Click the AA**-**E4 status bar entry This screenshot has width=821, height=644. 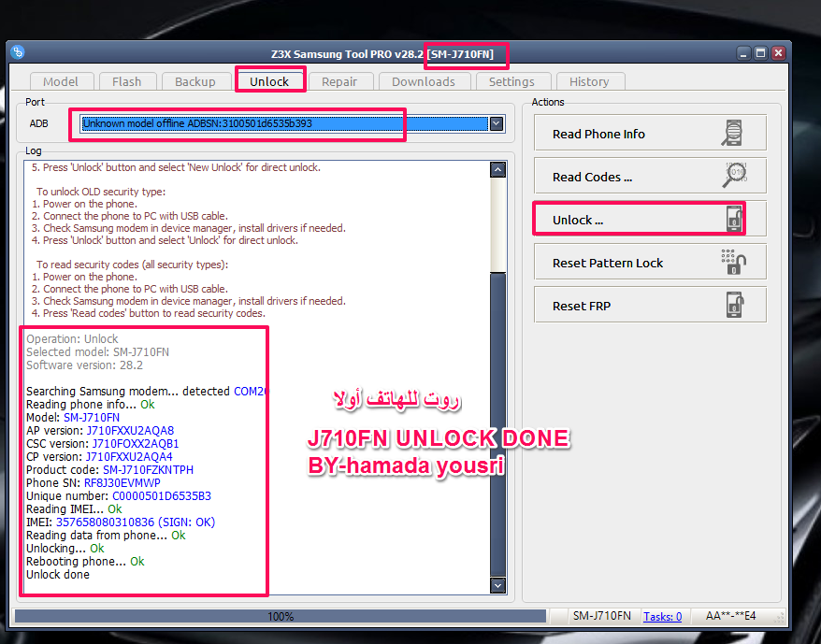730,616
